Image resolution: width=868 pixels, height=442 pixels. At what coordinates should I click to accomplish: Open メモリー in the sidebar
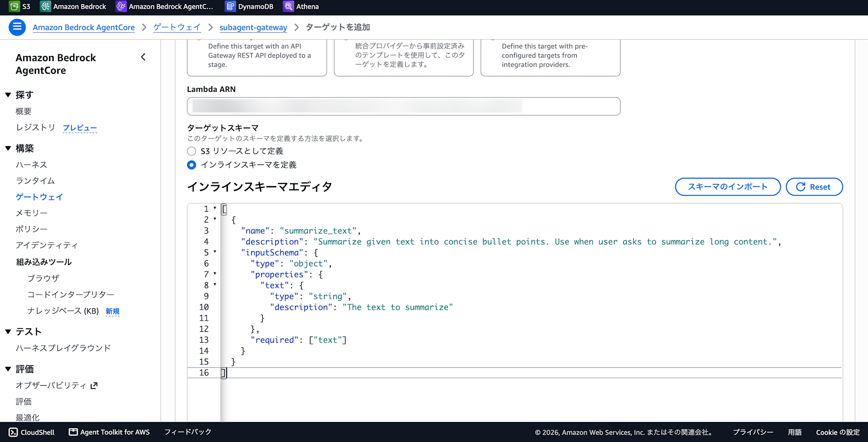click(x=32, y=213)
